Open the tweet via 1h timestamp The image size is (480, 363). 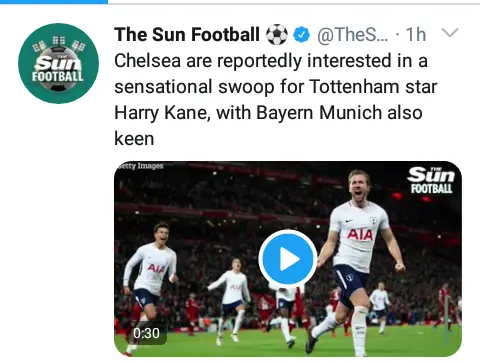[x=416, y=35]
